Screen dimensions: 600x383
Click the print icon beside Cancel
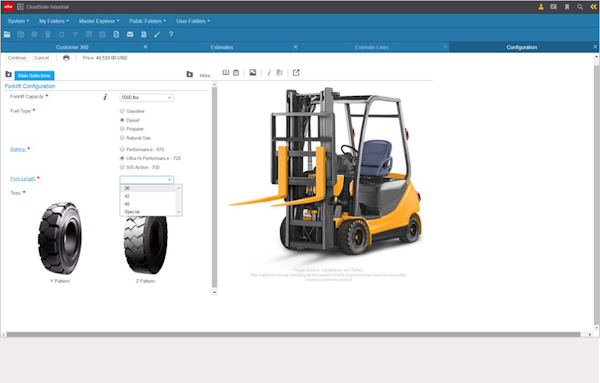(66, 58)
